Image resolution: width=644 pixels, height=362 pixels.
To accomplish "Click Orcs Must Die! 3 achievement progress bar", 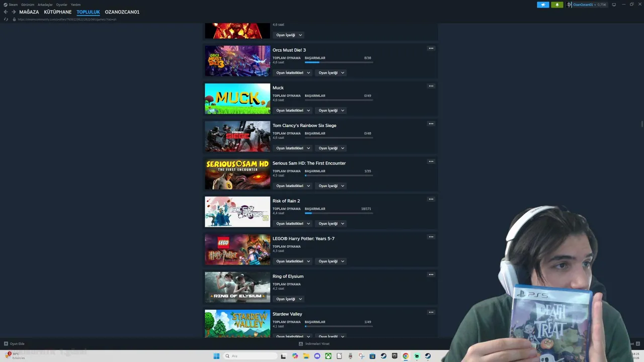I will (x=339, y=62).
